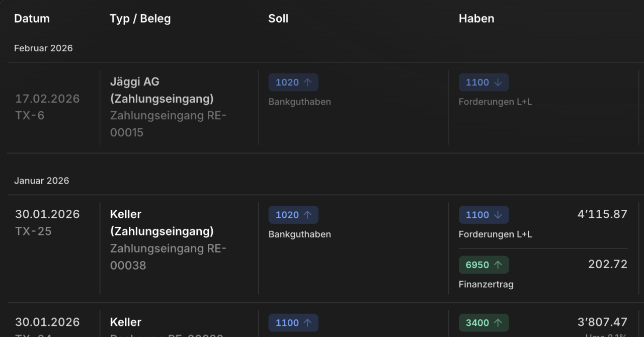Screen dimensions: 644x337
Task: Collapse the Januar 2026 group
Action: click(42, 181)
